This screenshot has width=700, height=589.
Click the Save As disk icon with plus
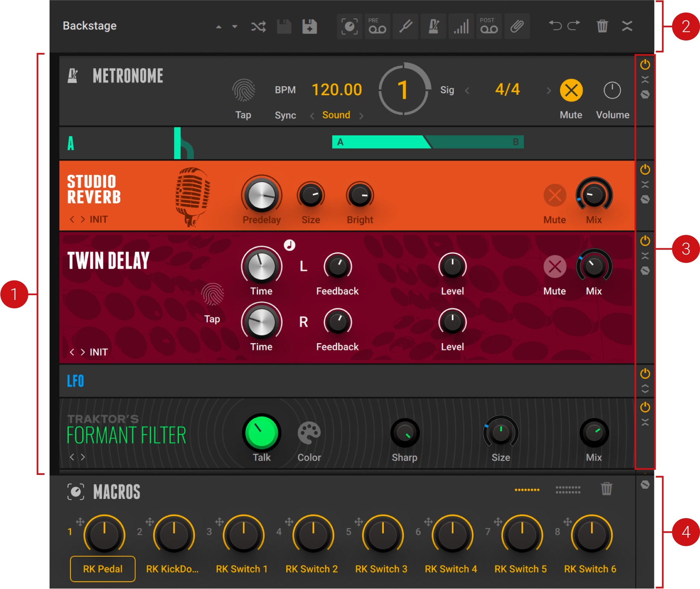click(309, 27)
